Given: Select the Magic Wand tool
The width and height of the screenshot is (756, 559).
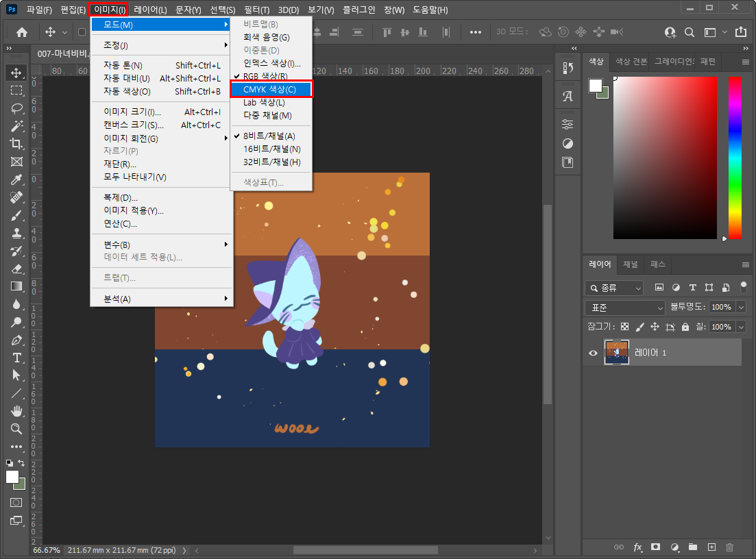Looking at the screenshot, I should click(16, 126).
